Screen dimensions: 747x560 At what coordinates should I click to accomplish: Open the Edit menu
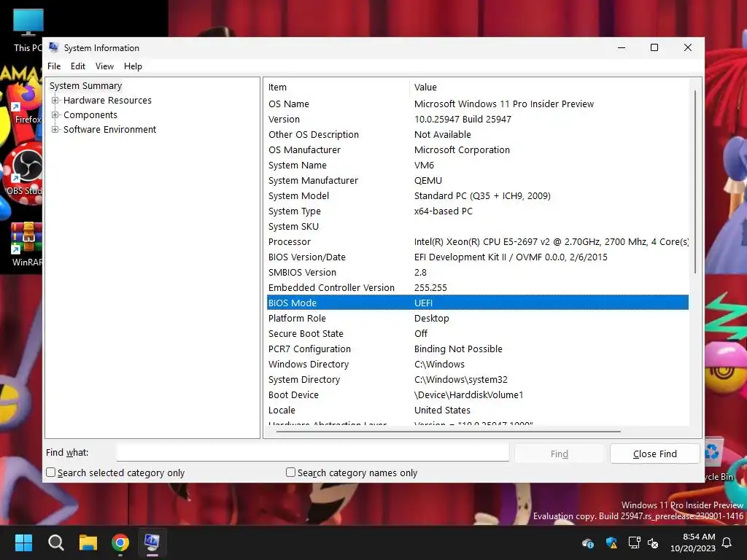[x=77, y=66]
